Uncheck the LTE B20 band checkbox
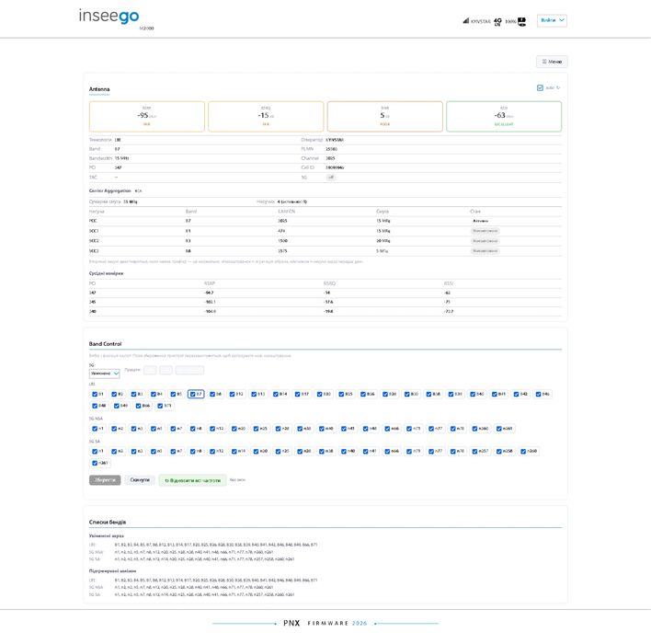The image size is (651, 644). 319,394
